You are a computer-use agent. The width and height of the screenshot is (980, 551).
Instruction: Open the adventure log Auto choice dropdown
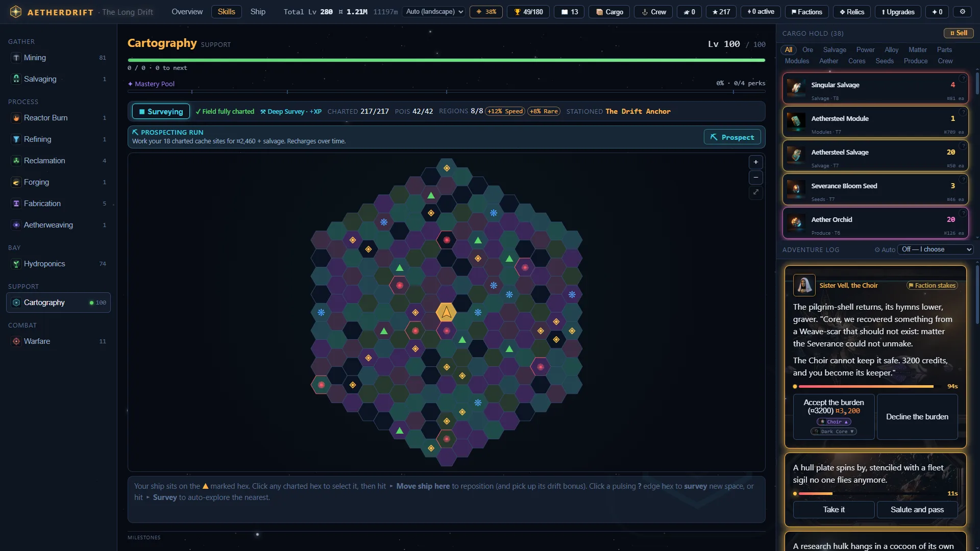(935, 249)
